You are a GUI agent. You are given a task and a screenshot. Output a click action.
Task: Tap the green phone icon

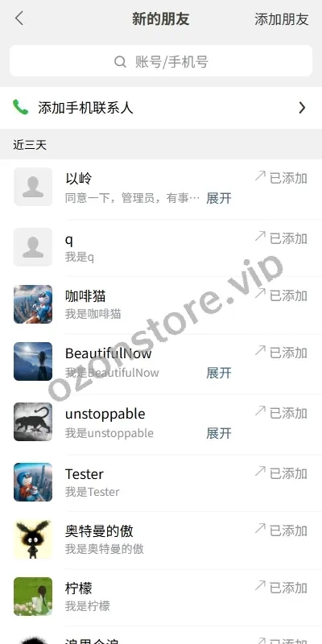[21, 108]
